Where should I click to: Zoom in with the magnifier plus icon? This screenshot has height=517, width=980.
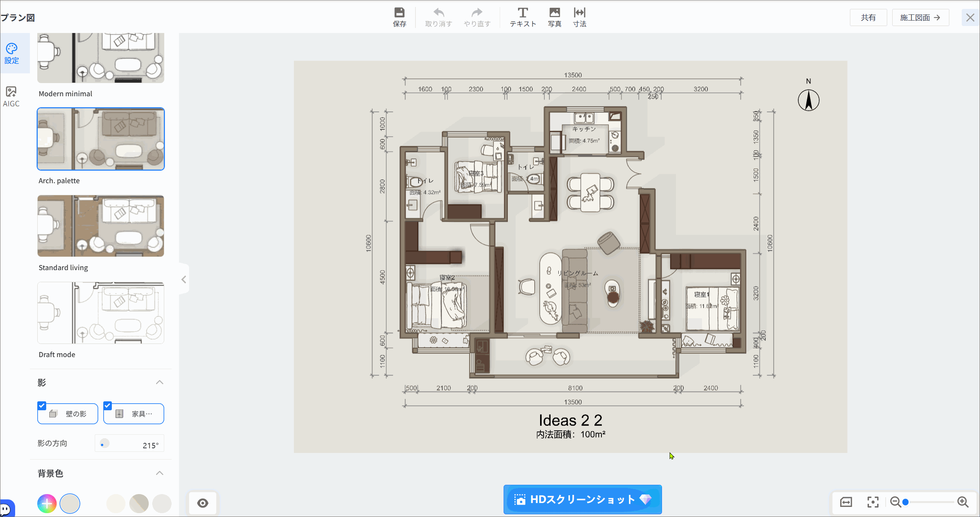pyautogui.click(x=963, y=502)
